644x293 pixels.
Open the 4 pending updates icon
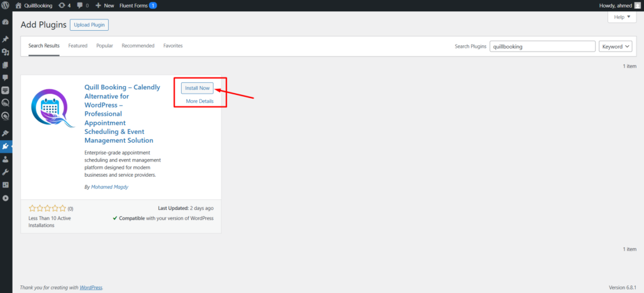65,6
